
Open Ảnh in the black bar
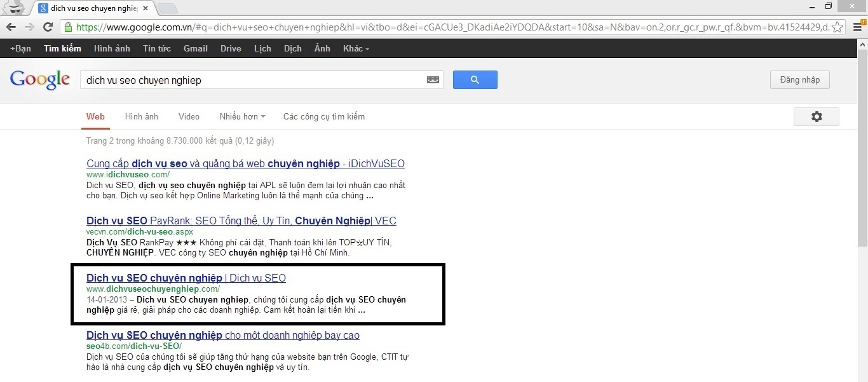tap(322, 48)
